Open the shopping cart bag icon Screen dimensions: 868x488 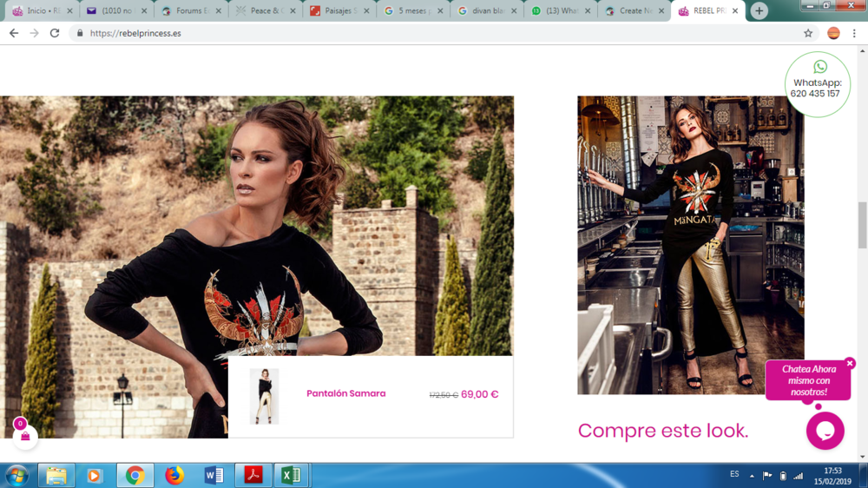[x=25, y=437]
